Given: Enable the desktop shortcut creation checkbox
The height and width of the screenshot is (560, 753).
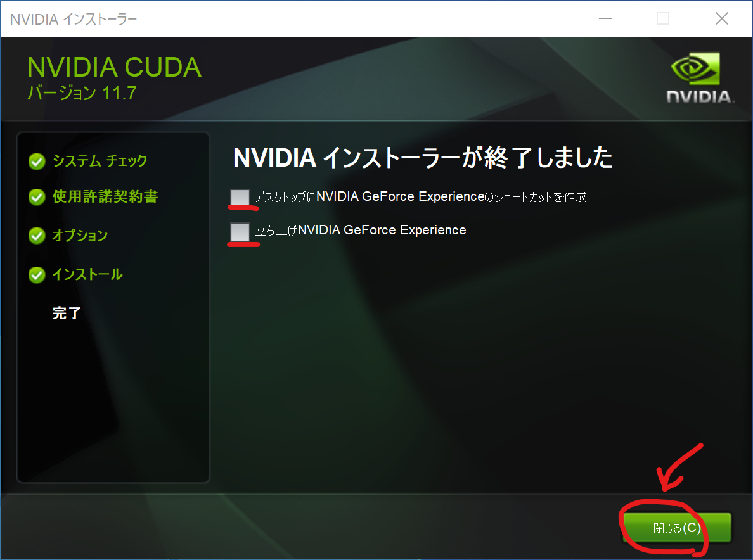Looking at the screenshot, I should click(x=240, y=197).
